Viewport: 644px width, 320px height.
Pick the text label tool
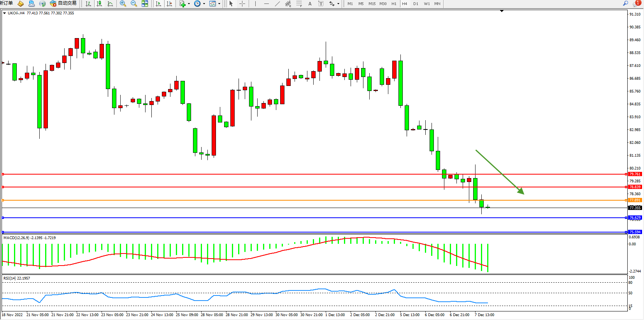click(321, 3)
